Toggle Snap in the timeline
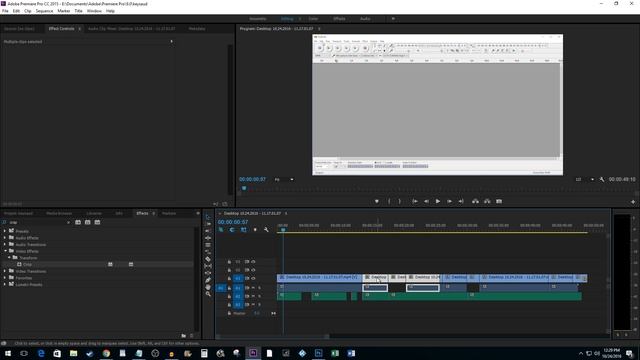The image size is (640, 360). [232, 230]
